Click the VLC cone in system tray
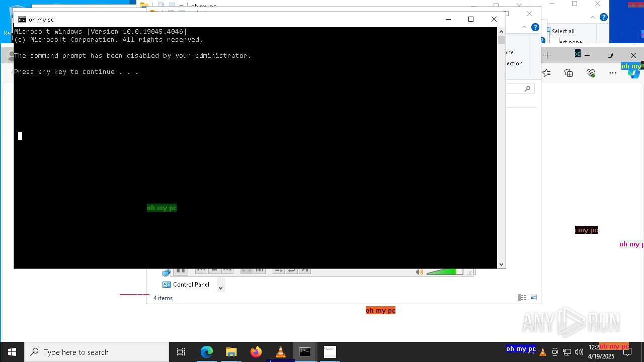Viewport: 644px width, 362px height. click(x=543, y=352)
